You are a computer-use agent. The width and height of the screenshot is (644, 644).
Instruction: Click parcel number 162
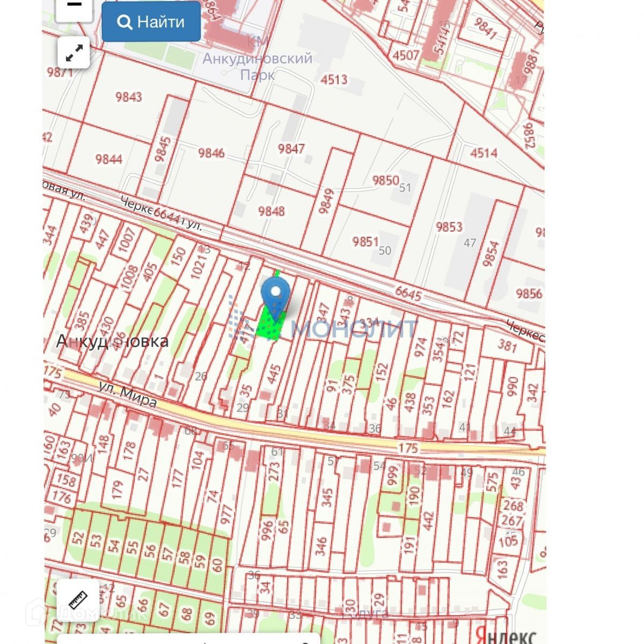tap(448, 400)
